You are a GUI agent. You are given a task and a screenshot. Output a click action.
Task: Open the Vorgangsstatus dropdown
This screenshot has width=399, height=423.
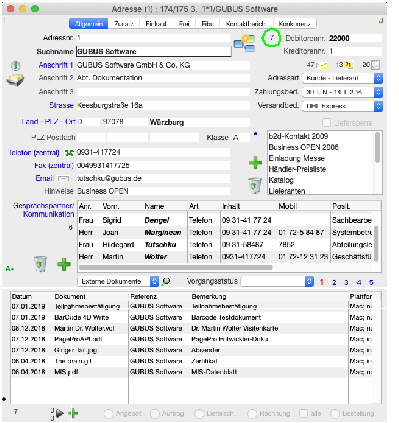pos(277,281)
